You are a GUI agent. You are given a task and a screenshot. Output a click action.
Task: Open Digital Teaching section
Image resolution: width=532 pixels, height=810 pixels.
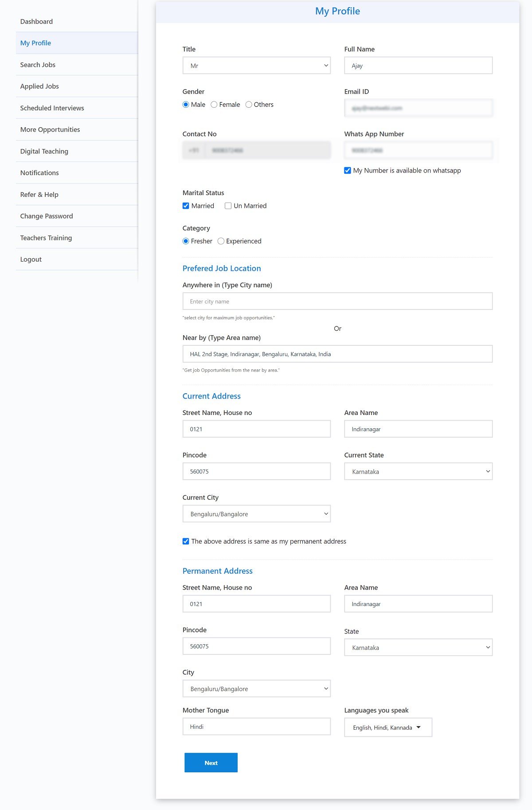click(x=77, y=151)
